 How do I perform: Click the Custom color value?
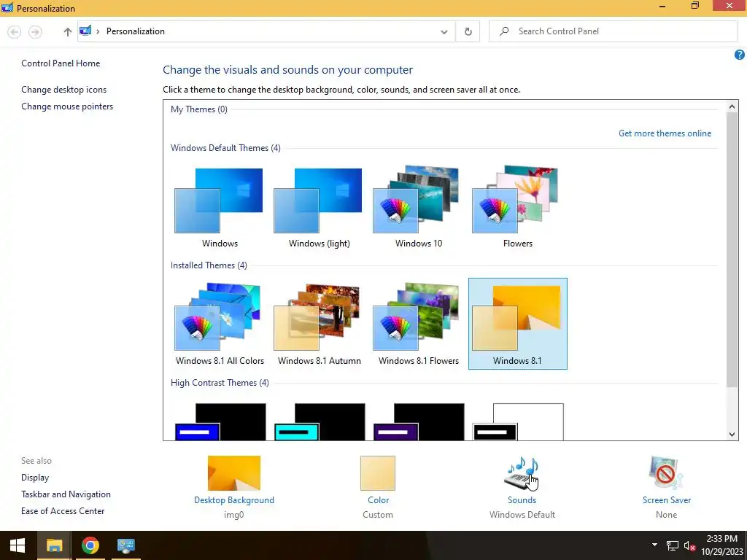pyautogui.click(x=378, y=515)
